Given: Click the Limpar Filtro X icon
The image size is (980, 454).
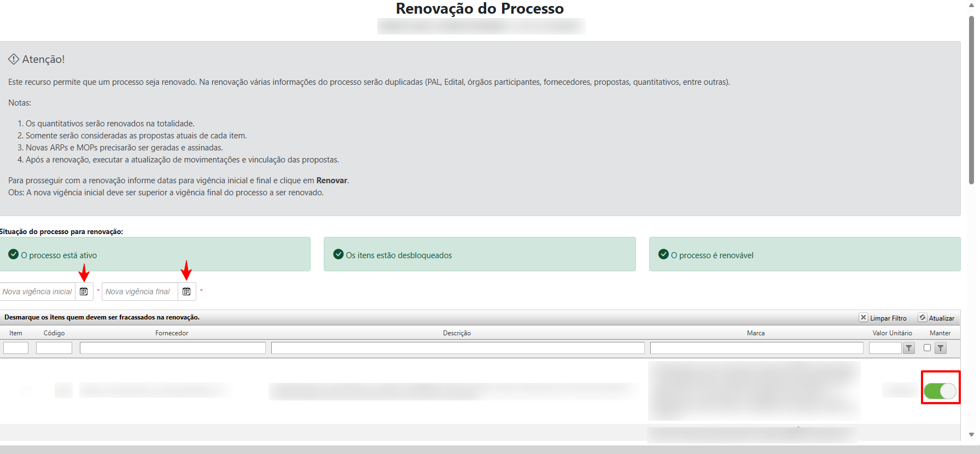Looking at the screenshot, I should [x=863, y=318].
